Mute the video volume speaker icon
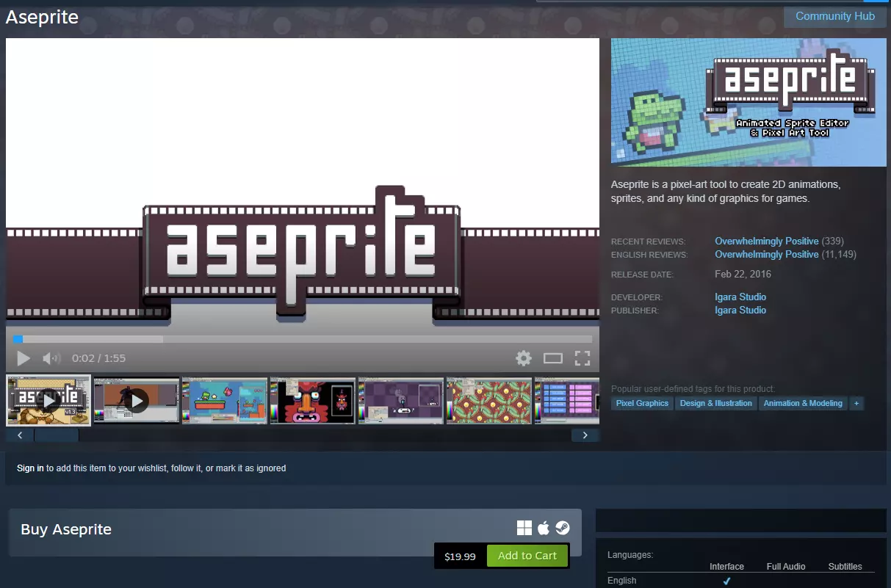 click(51, 358)
